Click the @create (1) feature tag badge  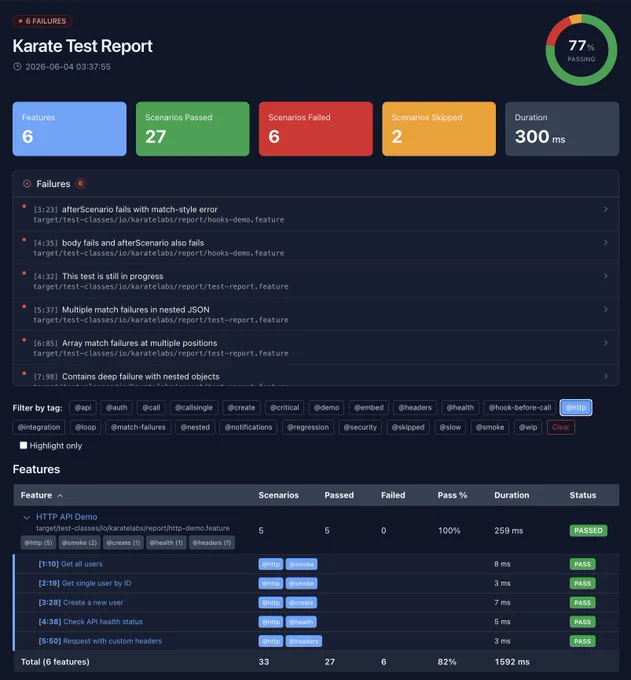tap(123, 543)
